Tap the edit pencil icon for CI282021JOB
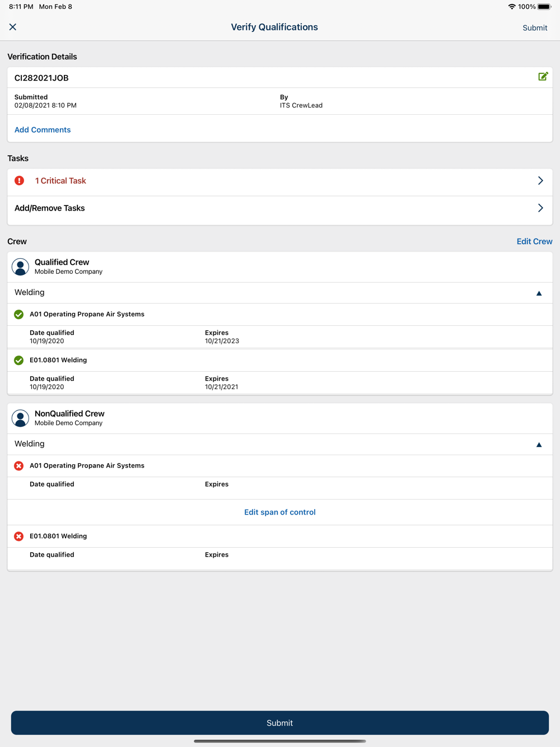 pos(543,77)
